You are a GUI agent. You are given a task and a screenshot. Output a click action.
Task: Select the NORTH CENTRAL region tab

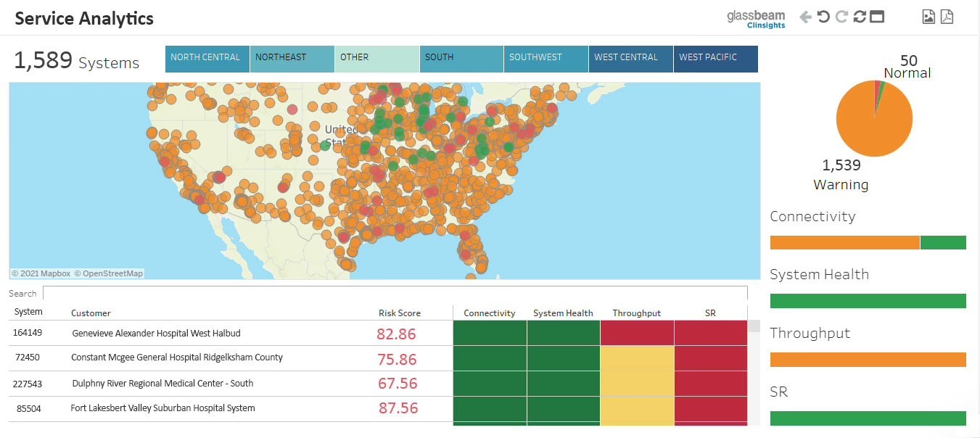tap(207, 59)
